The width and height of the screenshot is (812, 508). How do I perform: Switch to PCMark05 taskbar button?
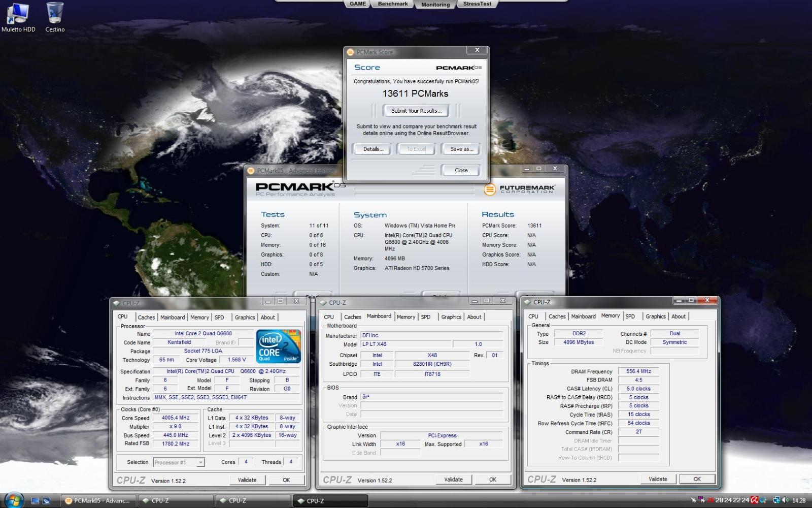[x=99, y=500]
